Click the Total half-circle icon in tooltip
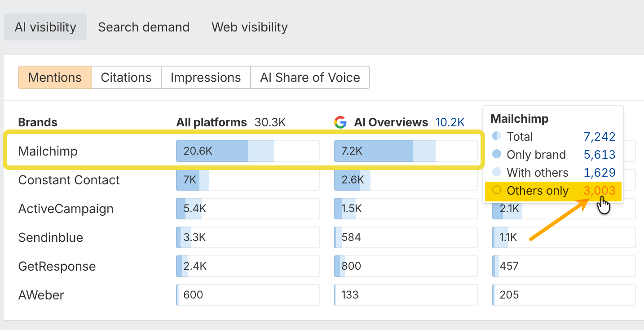This screenshot has width=644, height=330. tap(497, 136)
